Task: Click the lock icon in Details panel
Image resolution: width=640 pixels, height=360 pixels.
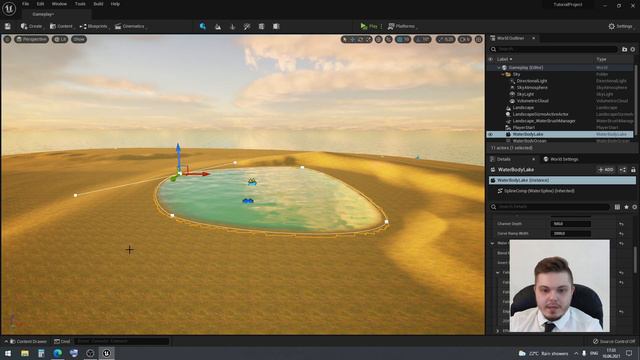Action: (633, 169)
